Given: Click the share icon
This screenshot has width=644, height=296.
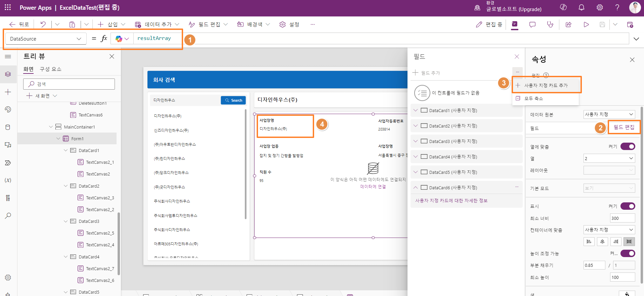Looking at the screenshot, I should tap(568, 24).
